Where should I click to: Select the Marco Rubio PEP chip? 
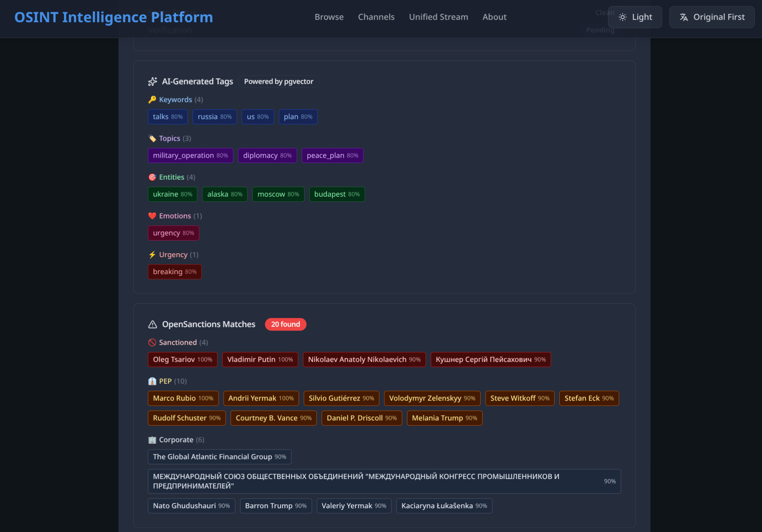183,398
